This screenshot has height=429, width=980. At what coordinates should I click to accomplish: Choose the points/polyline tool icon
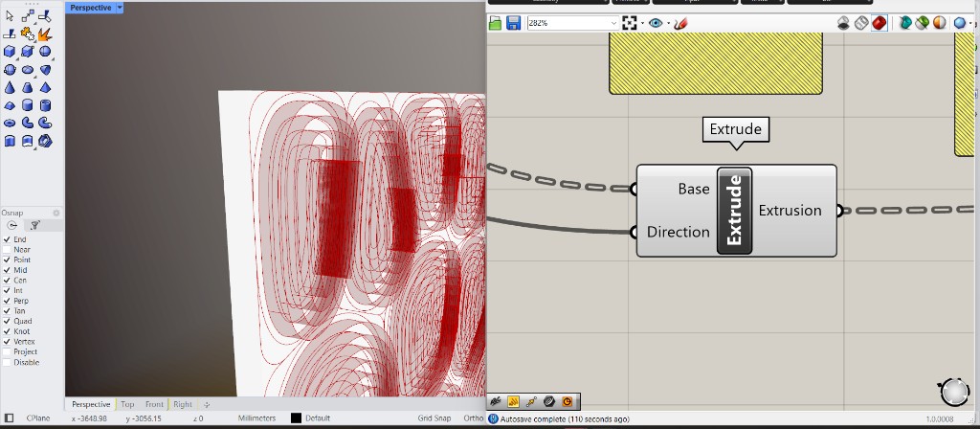27,16
